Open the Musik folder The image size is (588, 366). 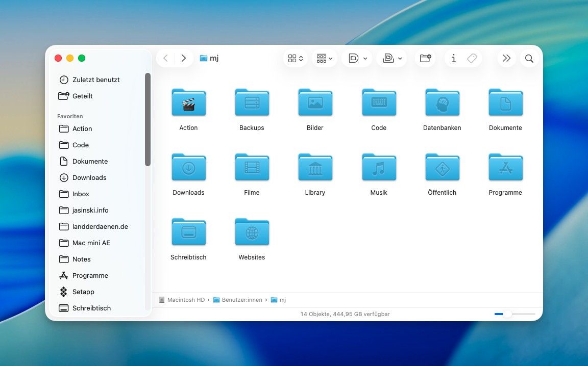click(x=378, y=167)
